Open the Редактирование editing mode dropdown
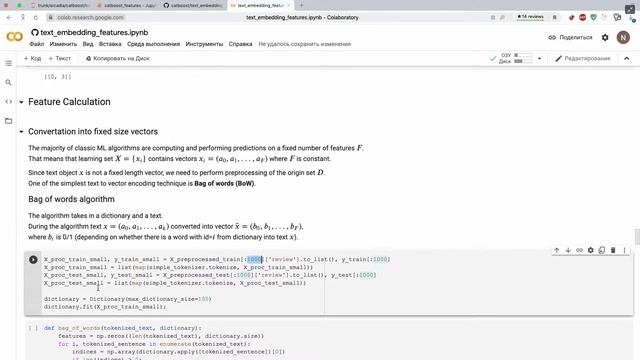The width and height of the screenshot is (640, 360). click(x=583, y=59)
